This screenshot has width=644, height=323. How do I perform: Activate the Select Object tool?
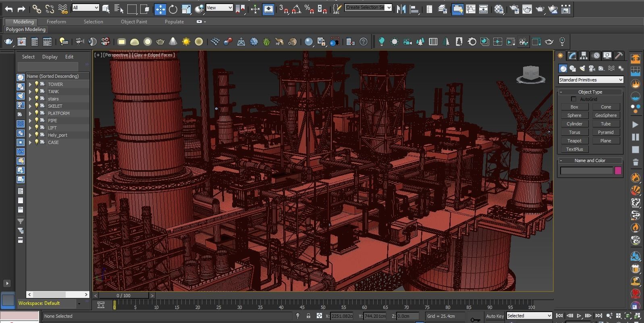click(106, 8)
